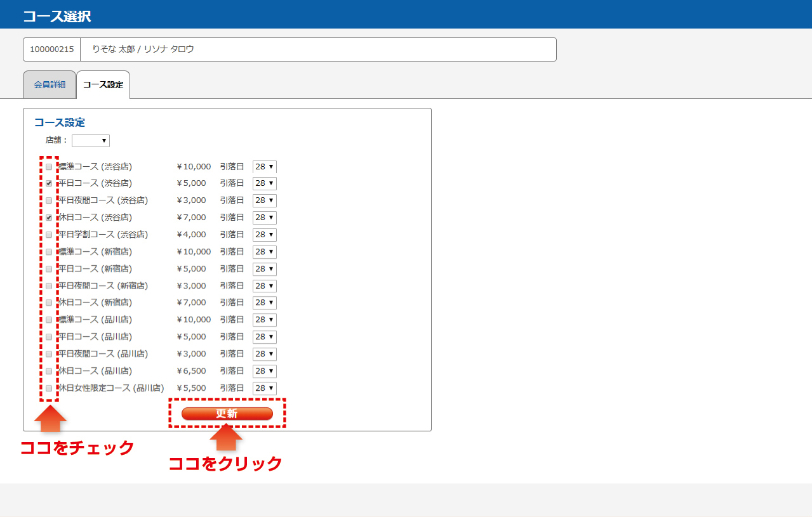
Task: Check the 休日コース (品川店) checkbox
Action: click(x=49, y=371)
